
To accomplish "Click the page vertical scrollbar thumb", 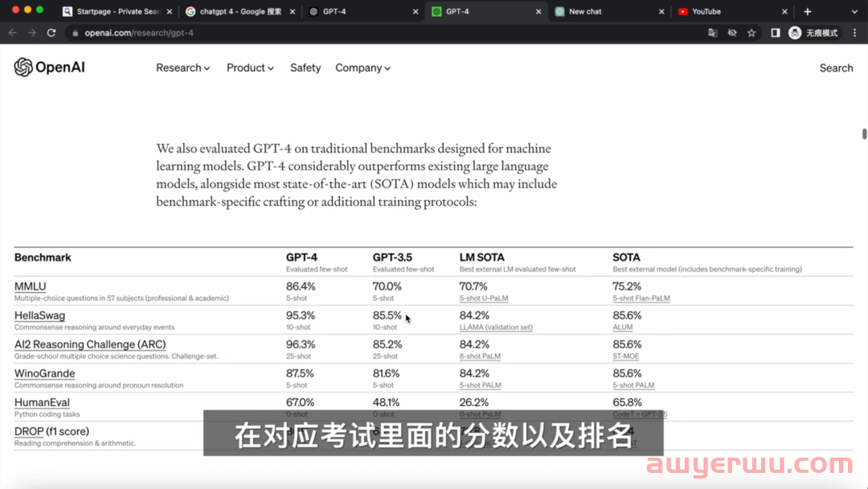I will 863,134.
